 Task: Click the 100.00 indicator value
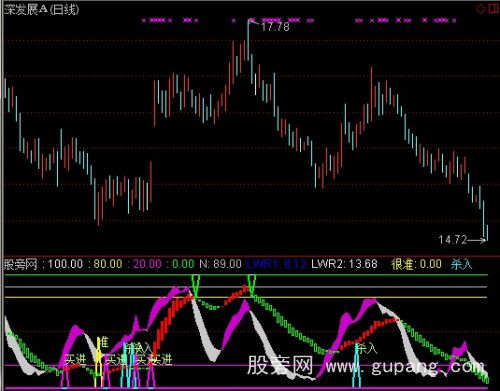pyautogui.click(x=65, y=264)
